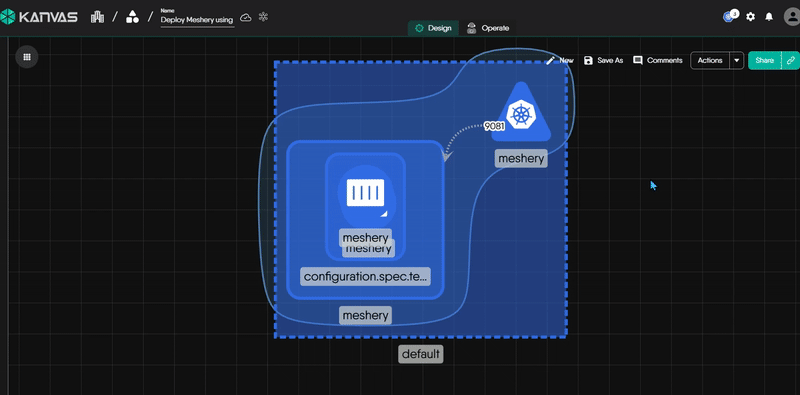Click the default namespace label
800x395 pixels.
pyautogui.click(x=421, y=354)
